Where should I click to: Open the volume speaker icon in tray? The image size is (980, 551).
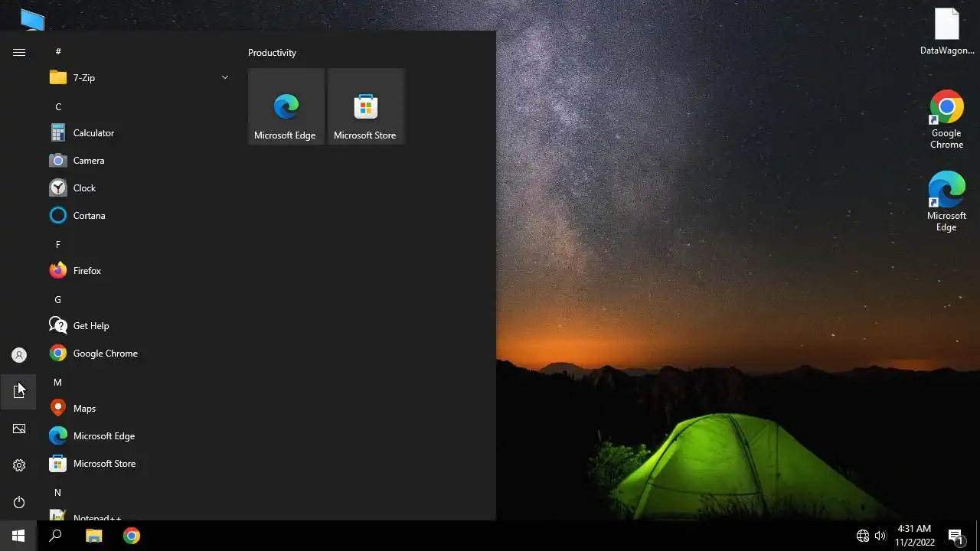click(x=880, y=536)
